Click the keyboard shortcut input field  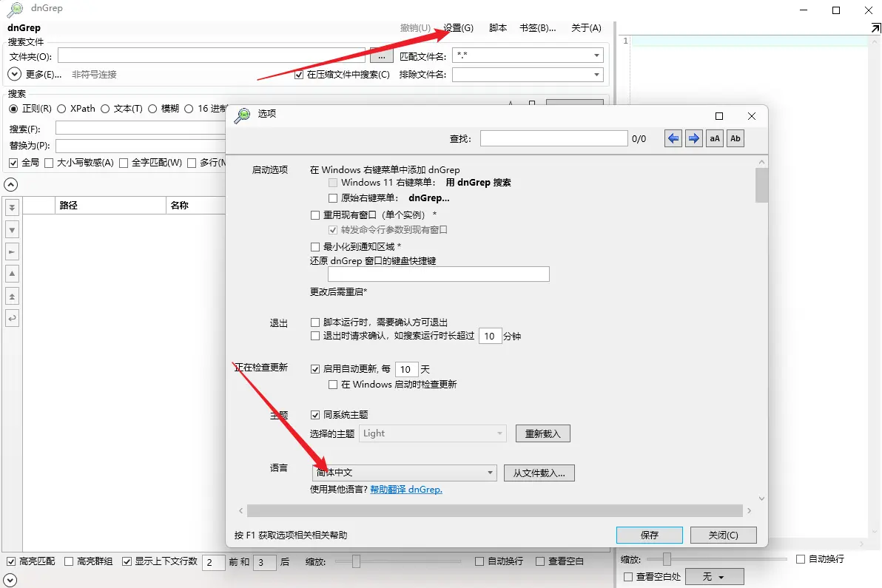(x=438, y=274)
